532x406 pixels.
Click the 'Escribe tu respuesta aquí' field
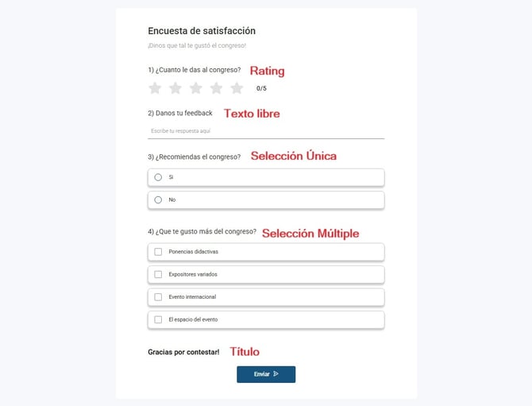(x=266, y=131)
